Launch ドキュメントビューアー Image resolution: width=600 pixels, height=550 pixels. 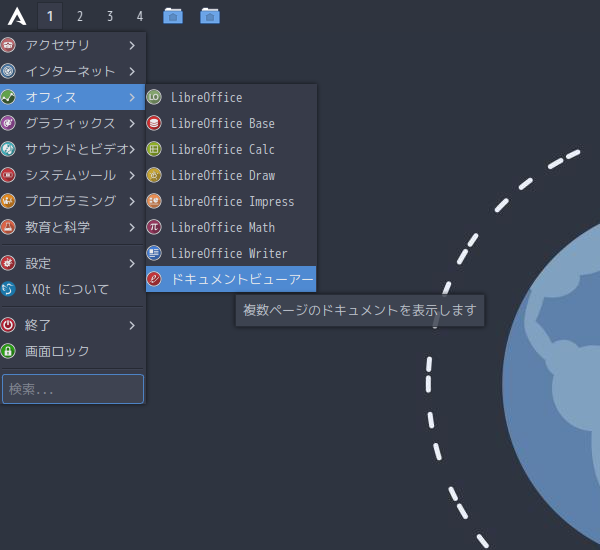[231, 279]
